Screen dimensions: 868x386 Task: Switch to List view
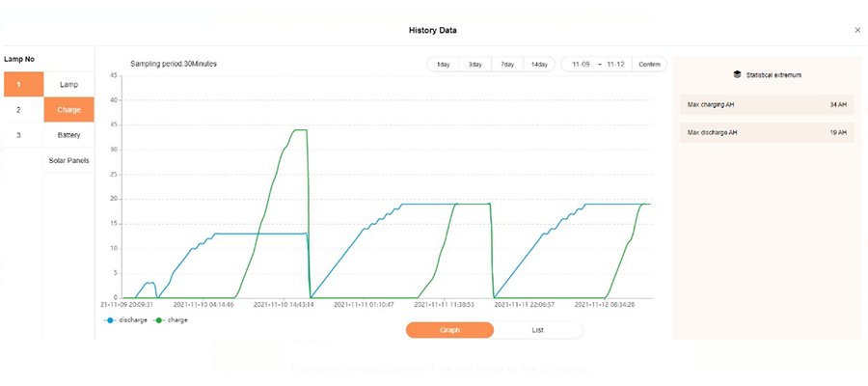coord(537,330)
